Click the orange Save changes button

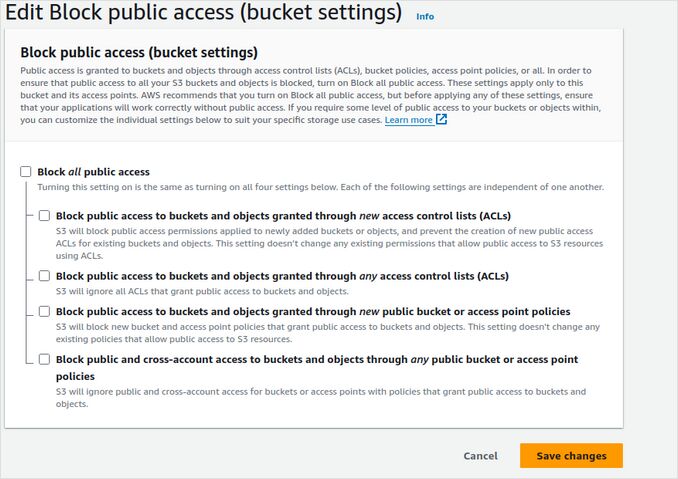pyautogui.click(x=571, y=456)
